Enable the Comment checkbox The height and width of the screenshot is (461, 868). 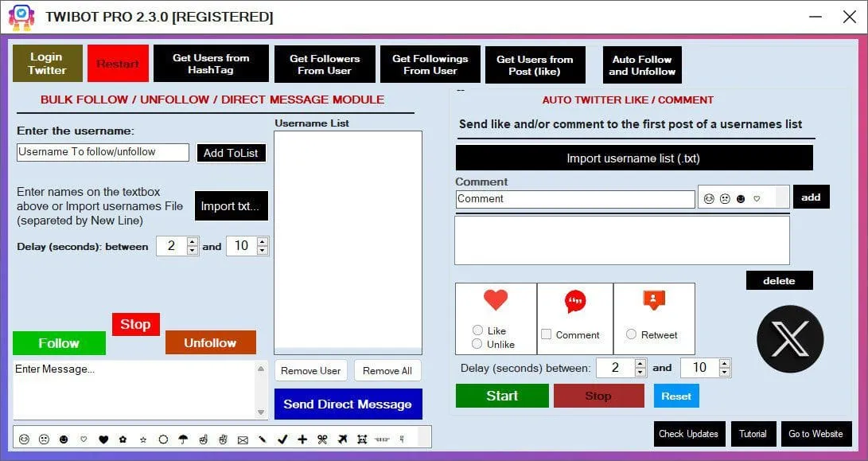[x=546, y=334]
